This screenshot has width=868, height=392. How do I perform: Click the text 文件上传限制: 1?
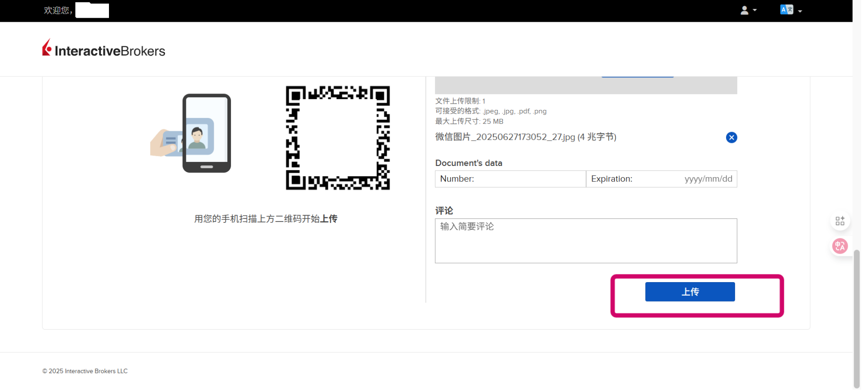[x=460, y=101]
